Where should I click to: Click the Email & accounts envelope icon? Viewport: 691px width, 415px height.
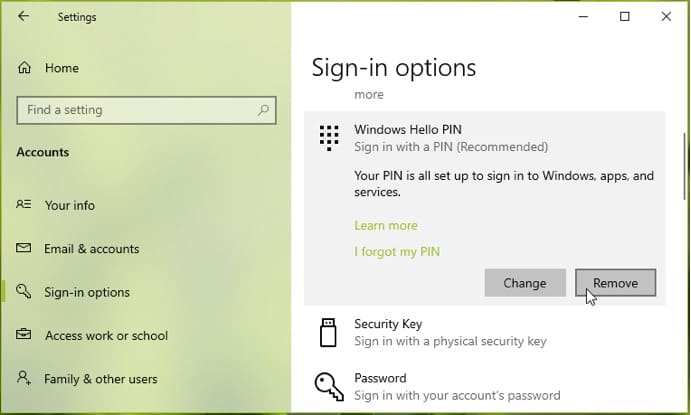(24, 249)
